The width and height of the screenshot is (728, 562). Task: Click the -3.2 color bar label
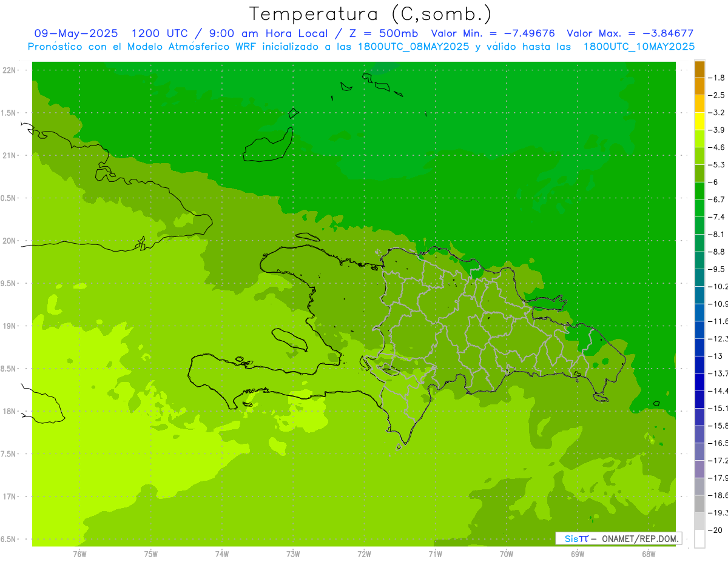point(716,113)
